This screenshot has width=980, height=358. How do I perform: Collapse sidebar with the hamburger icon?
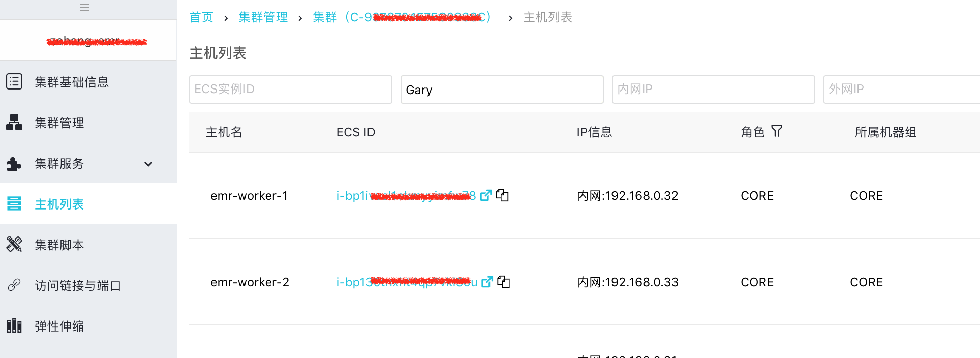(x=85, y=8)
